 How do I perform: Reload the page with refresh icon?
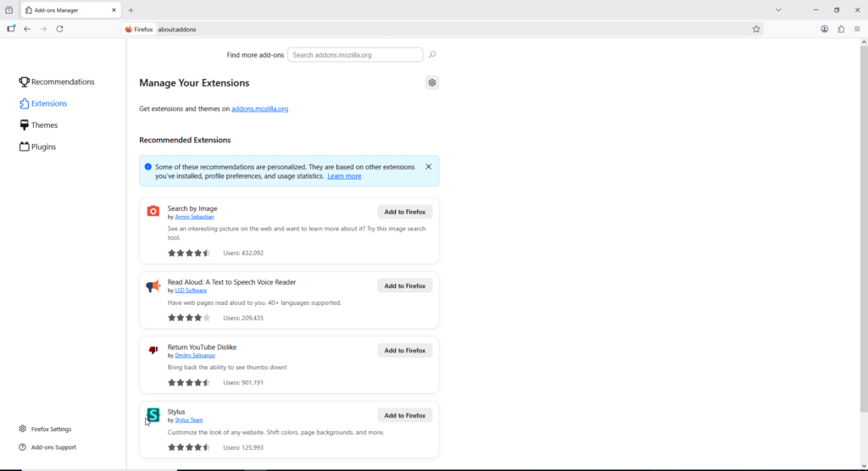point(60,29)
